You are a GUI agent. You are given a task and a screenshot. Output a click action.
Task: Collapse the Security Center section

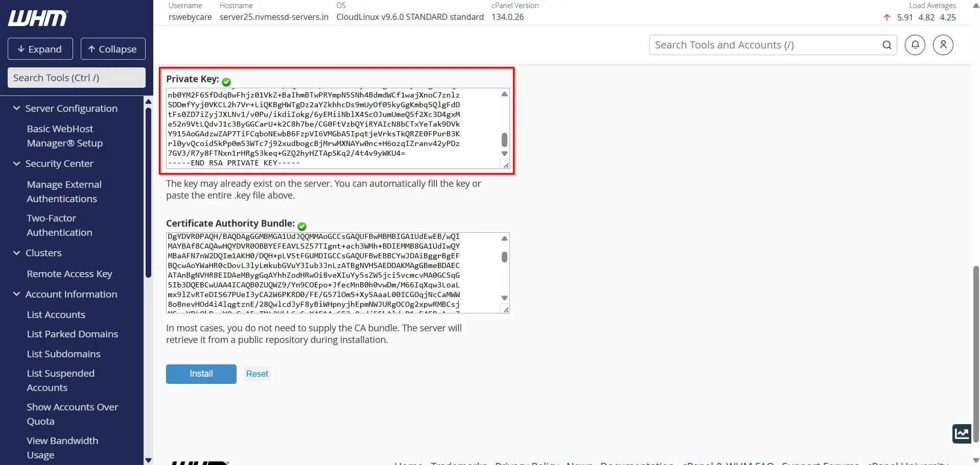click(17, 163)
